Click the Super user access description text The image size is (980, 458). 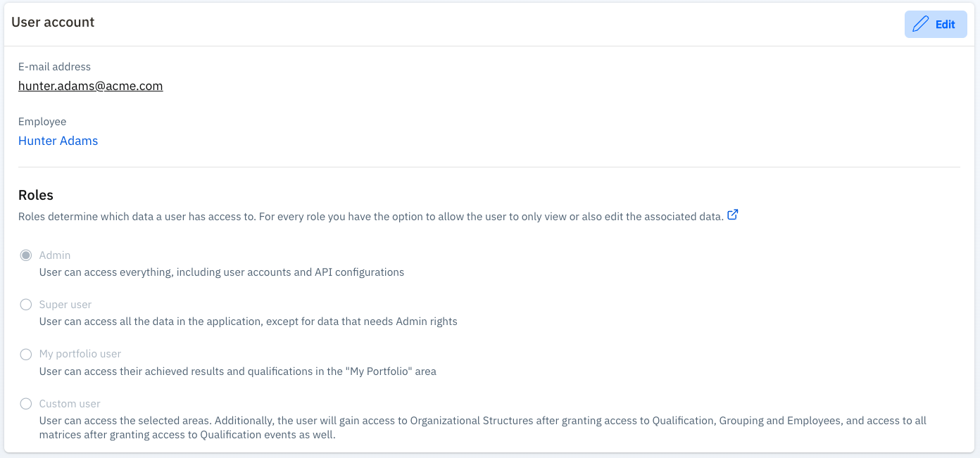249,322
